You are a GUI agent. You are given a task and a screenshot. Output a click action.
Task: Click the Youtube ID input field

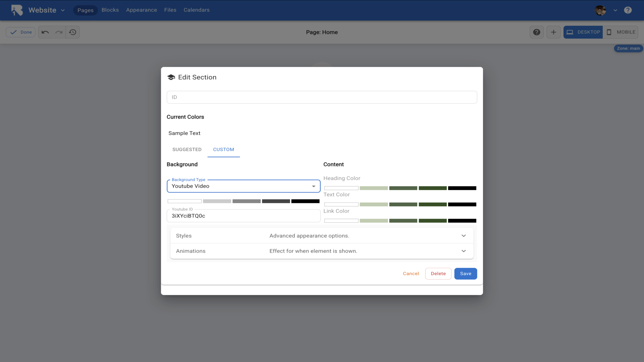[244, 216]
